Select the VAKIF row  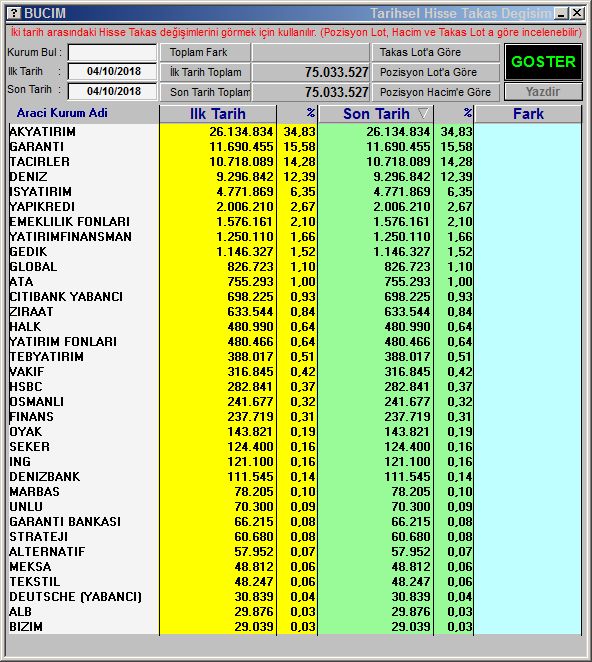pyautogui.click(x=295, y=372)
